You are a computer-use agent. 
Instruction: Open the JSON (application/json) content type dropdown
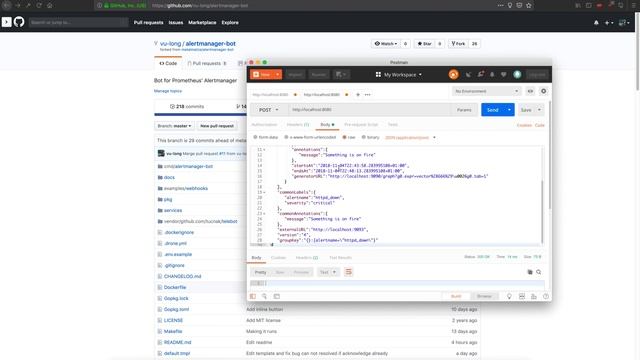click(411, 138)
